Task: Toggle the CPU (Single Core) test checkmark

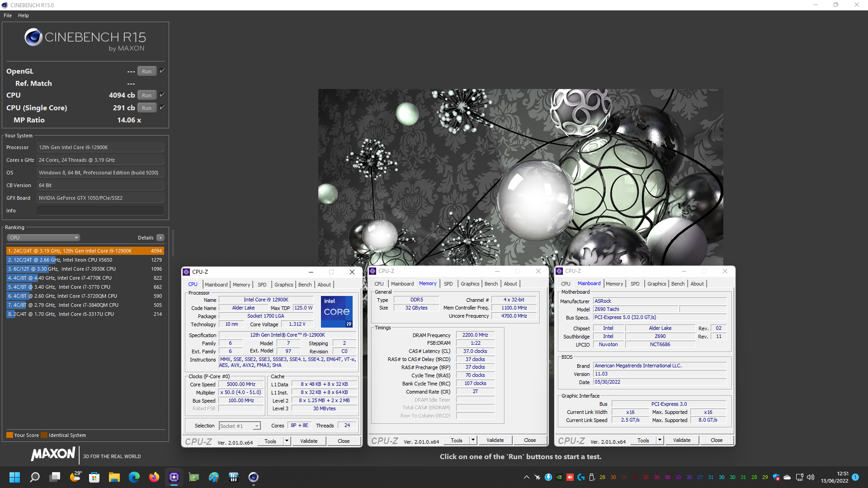Action: point(162,108)
